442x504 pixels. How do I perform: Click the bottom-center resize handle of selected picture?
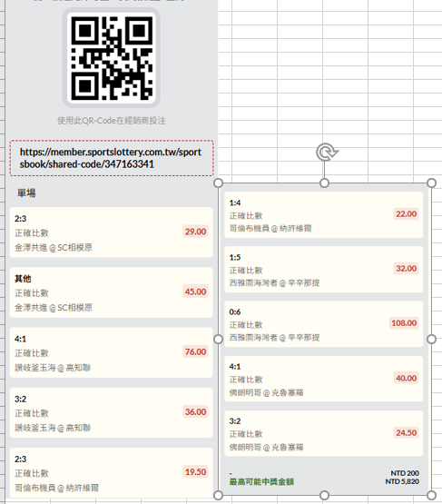(x=324, y=495)
